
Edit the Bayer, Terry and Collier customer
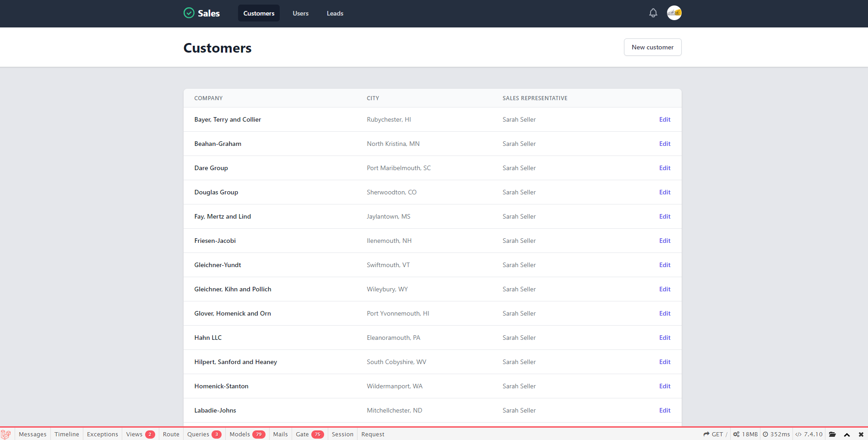pyautogui.click(x=665, y=119)
